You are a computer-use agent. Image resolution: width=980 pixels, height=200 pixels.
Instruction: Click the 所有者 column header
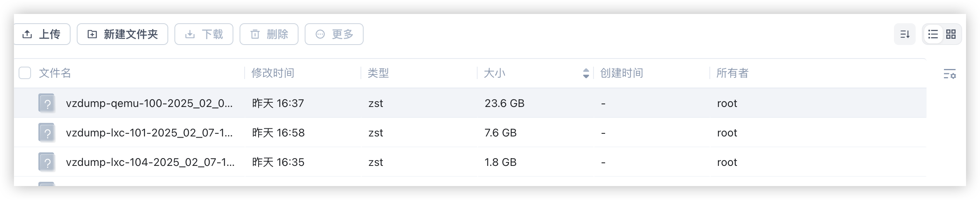pos(732,73)
